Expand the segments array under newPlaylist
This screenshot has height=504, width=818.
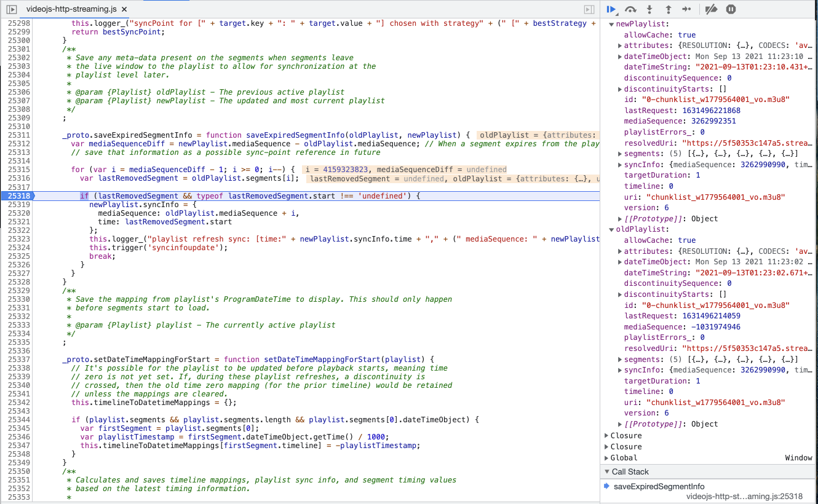pos(620,154)
